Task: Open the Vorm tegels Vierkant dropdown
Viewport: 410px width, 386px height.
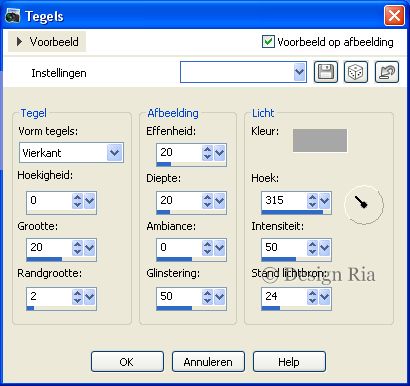Action: coord(115,153)
